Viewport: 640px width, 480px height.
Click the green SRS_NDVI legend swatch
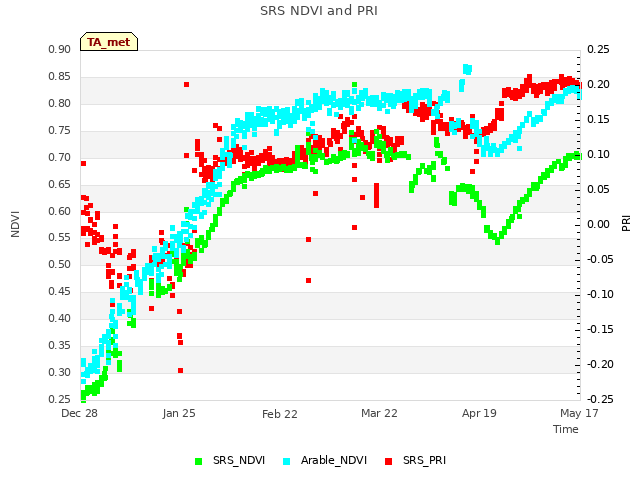pyautogui.click(x=199, y=461)
